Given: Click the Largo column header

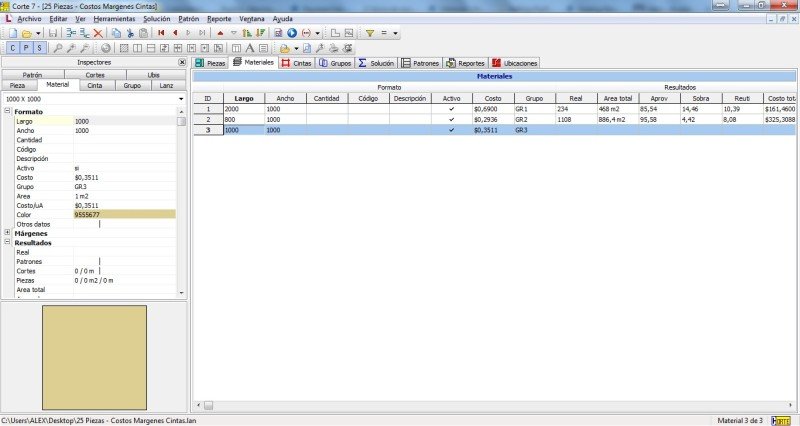Looking at the screenshot, I should (x=244, y=98).
